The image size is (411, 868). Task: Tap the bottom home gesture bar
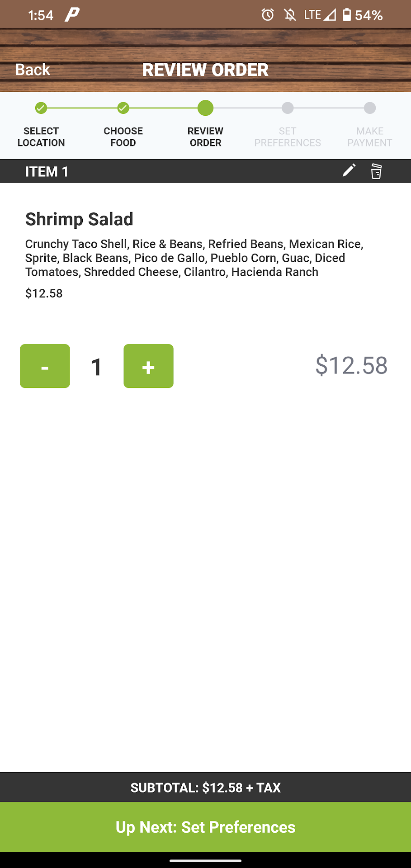pyautogui.click(x=205, y=861)
